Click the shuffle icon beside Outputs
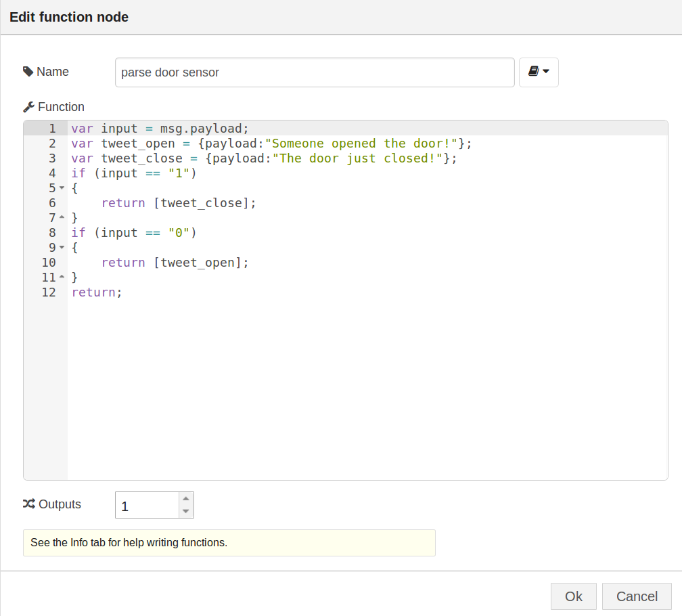The width and height of the screenshot is (682, 616). pyautogui.click(x=28, y=504)
